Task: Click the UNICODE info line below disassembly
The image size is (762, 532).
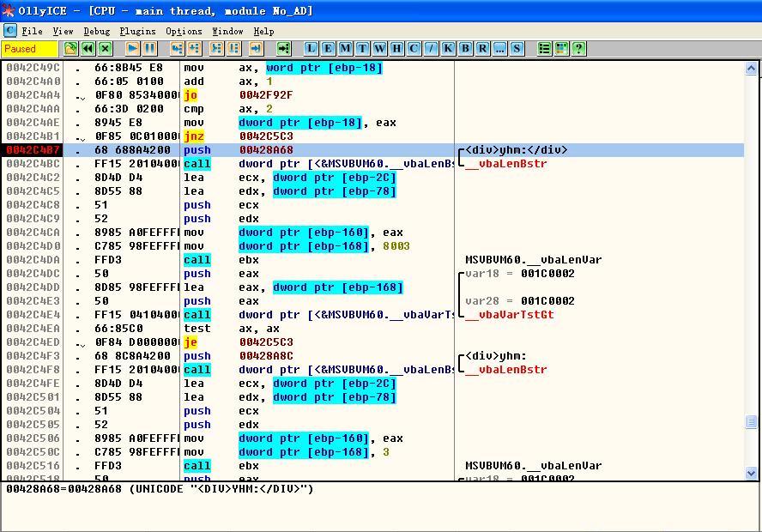Action: point(160,489)
